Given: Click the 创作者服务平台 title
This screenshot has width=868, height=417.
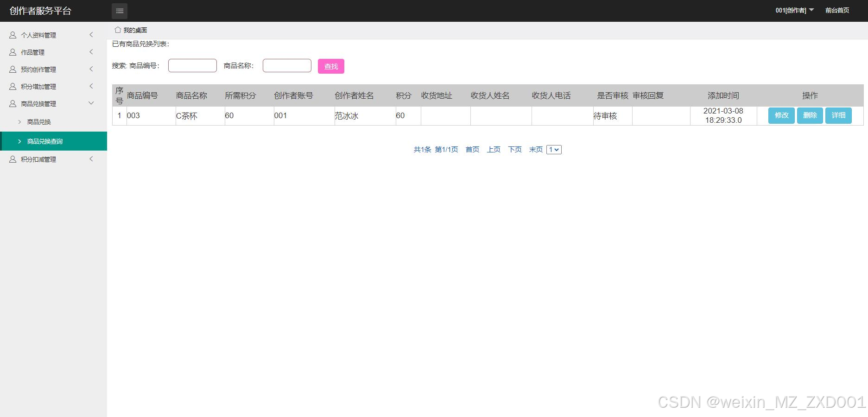Looking at the screenshot, I should pos(40,11).
